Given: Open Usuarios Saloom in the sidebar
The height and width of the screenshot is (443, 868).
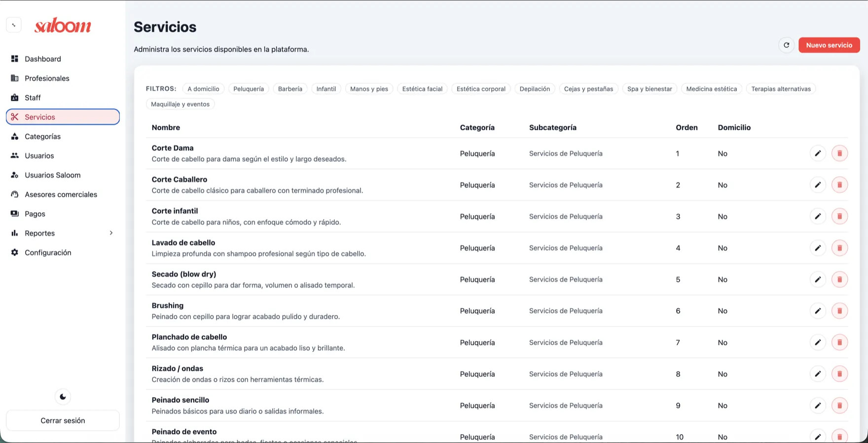Looking at the screenshot, I should coord(63,175).
